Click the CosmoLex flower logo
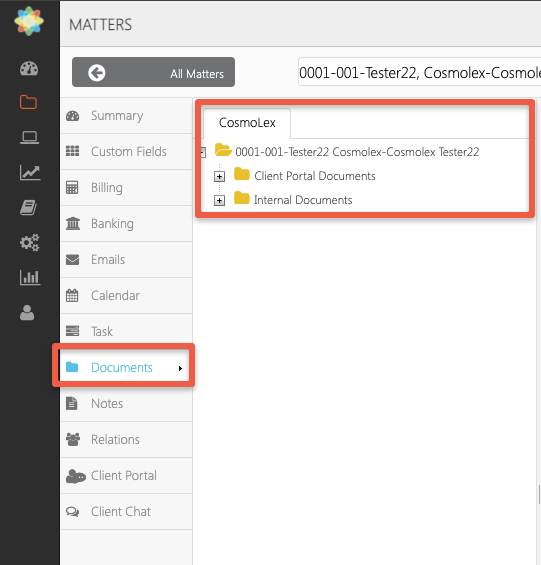Screen dimensions: 541x565 (29, 21)
